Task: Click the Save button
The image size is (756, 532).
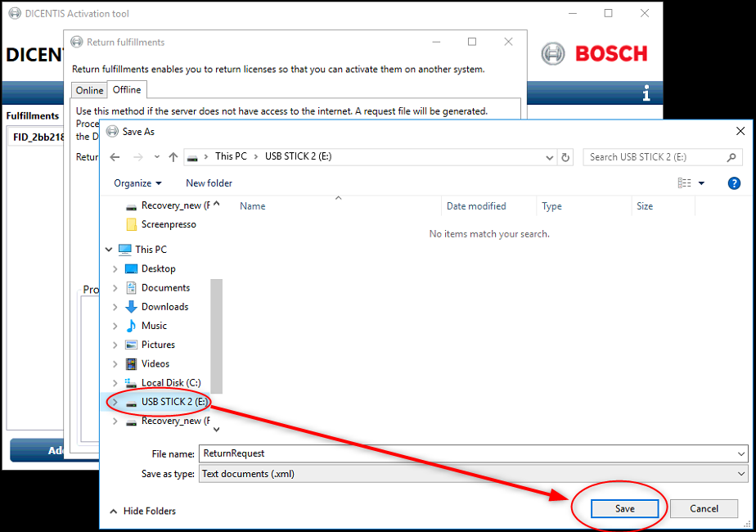Action: click(624, 508)
